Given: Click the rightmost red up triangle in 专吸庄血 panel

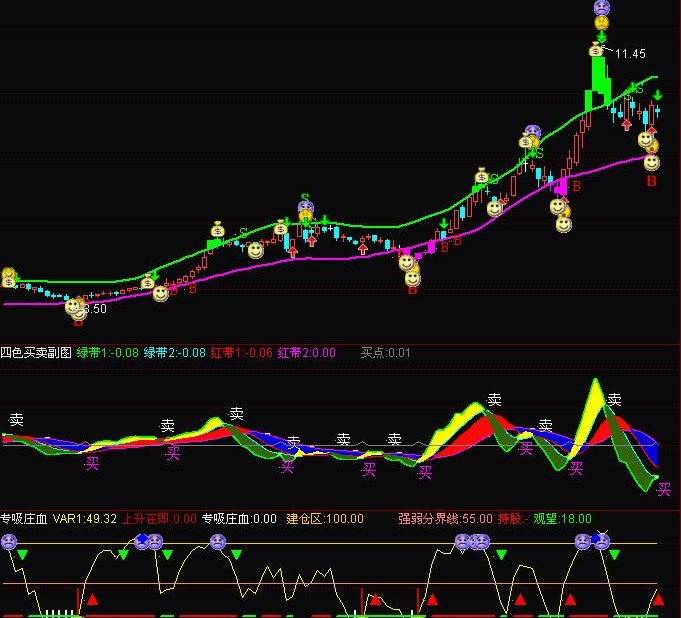Looking at the screenshot, I should pyautogui.click(x=658, y=600).
